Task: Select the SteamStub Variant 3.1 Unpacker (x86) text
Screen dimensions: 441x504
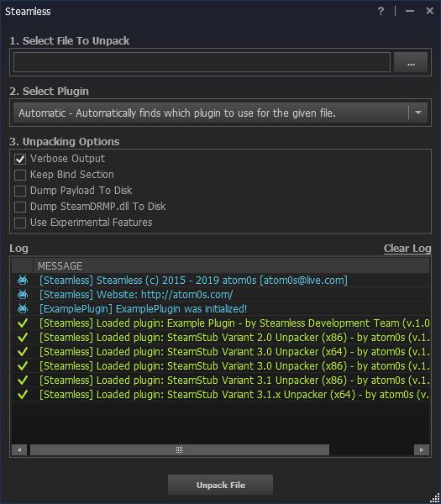Action: [234, 381]
